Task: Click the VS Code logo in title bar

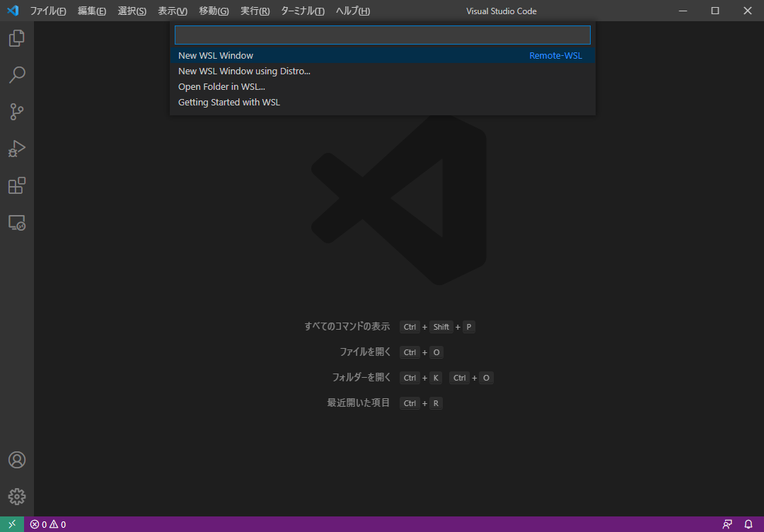Action: coord(13,10)
